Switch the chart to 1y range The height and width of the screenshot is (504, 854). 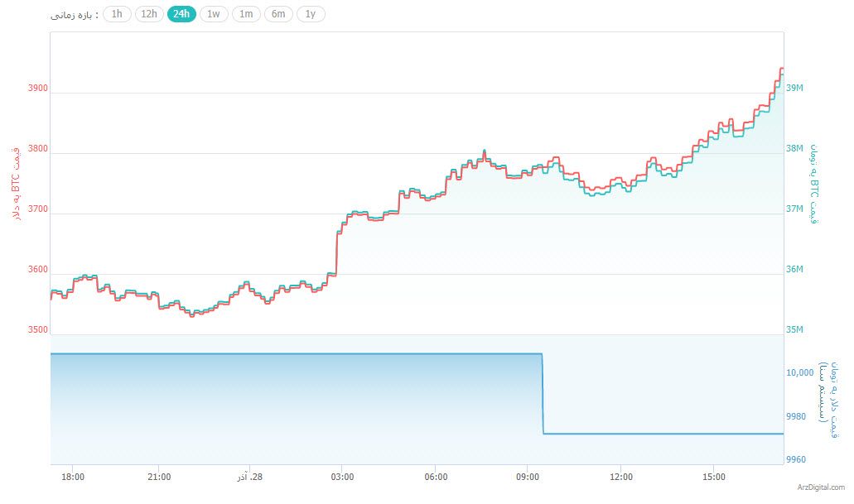pos(311,14)
